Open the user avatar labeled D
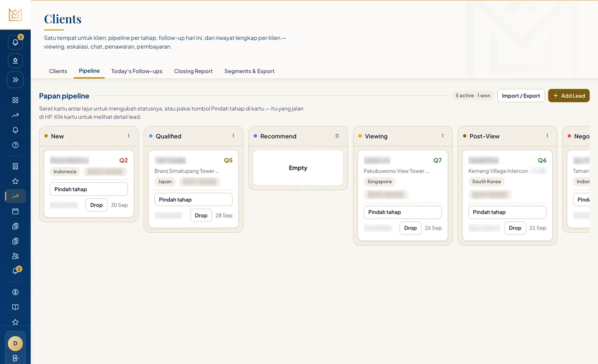Viewport: 598px width, 364px height. tap(15, 343)
